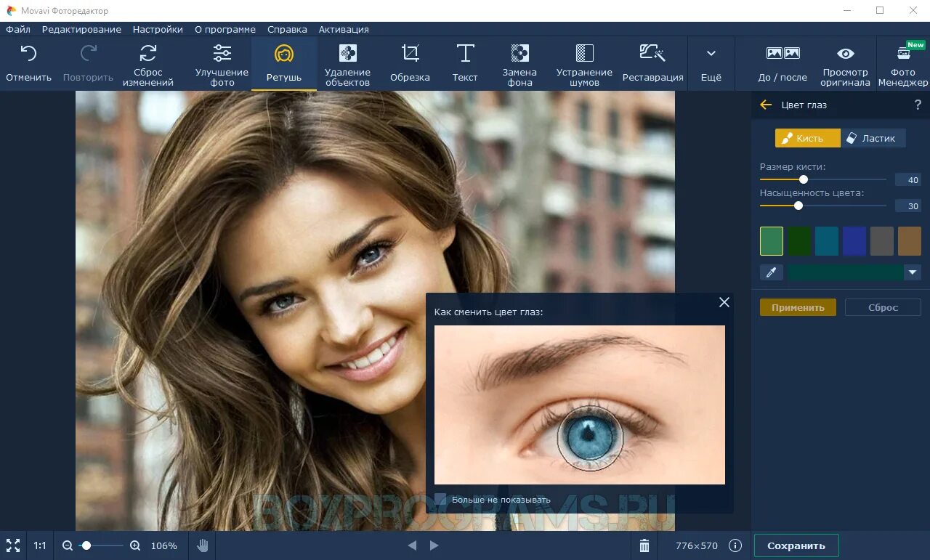Open help question mark in Цвет глаз panel

[x=918, y=105]
